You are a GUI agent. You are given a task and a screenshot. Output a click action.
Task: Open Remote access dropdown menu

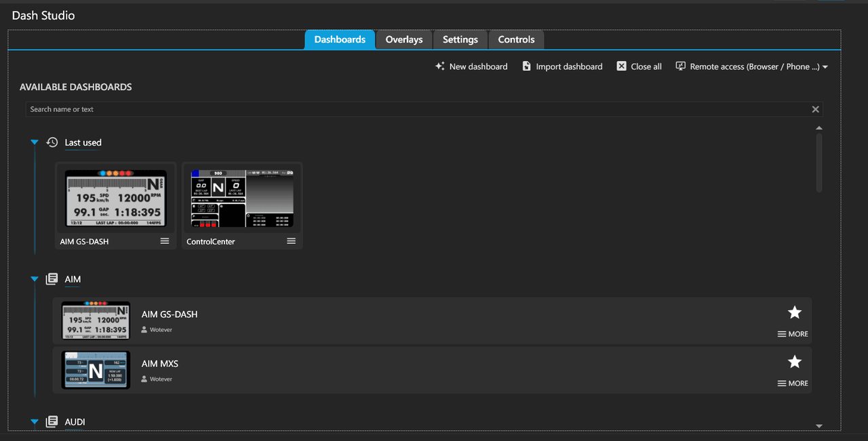pyautogui.click(x=752, y=66)
